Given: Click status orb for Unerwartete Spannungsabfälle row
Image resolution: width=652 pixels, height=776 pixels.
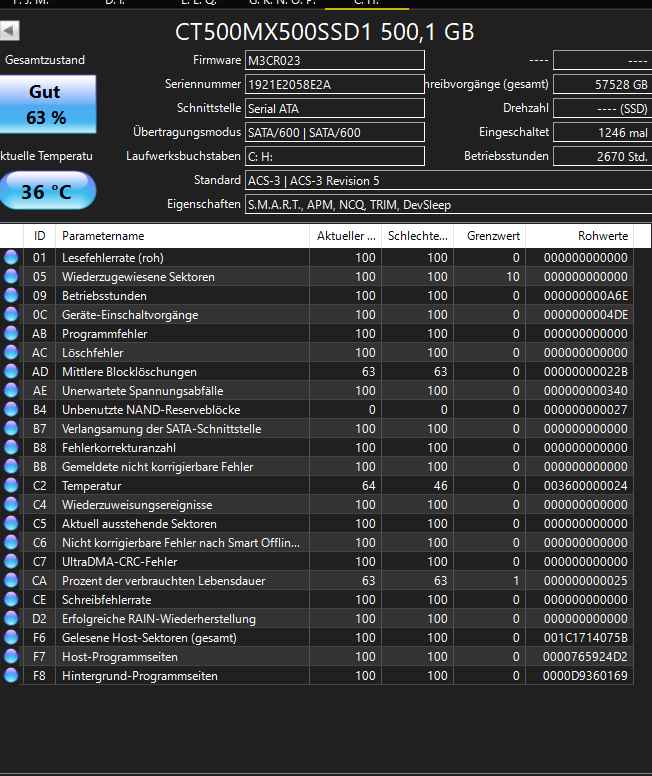Looking at the screenshot, I should pyautogui.click(x=11, y=390).
